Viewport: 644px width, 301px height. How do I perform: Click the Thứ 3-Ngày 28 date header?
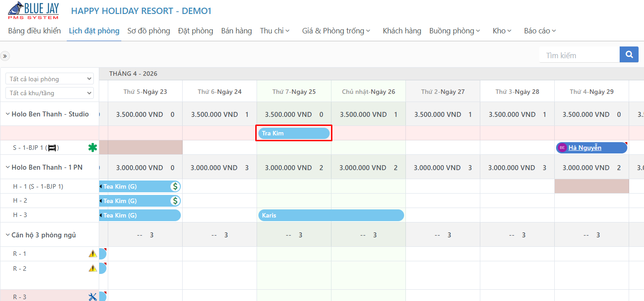pos(517,92)
